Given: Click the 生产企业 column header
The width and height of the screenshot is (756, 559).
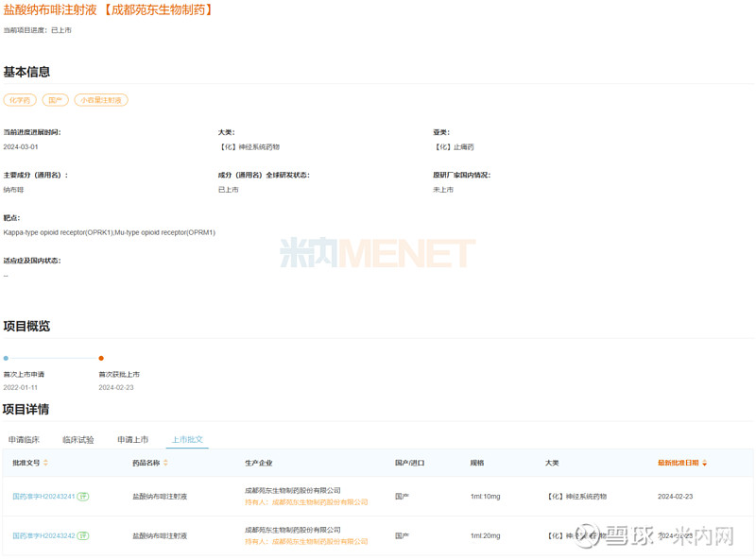Looking at the screenshot, I should tap(258, 463).
